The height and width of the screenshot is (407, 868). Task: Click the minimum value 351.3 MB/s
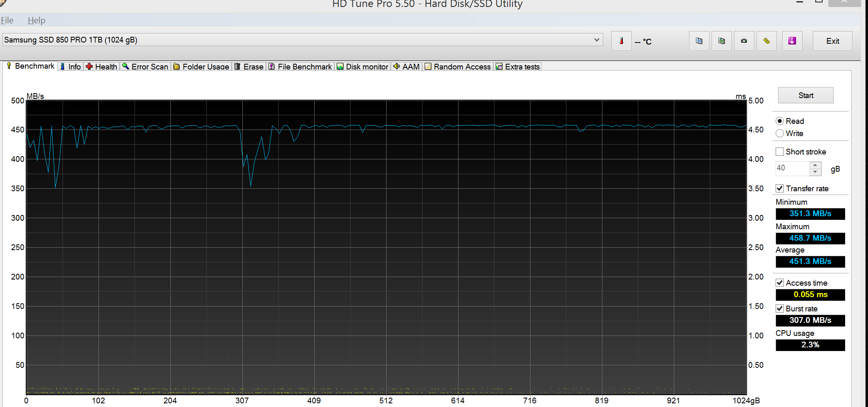810,214
